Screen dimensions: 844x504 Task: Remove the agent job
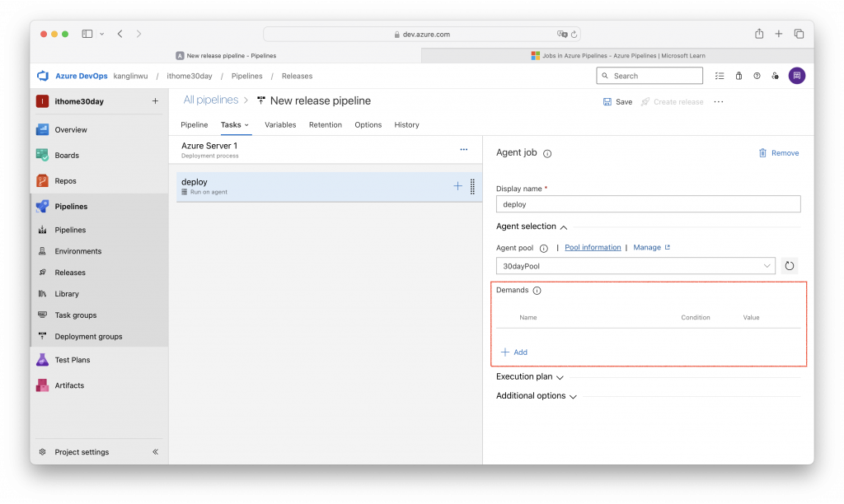coord(778,153)
